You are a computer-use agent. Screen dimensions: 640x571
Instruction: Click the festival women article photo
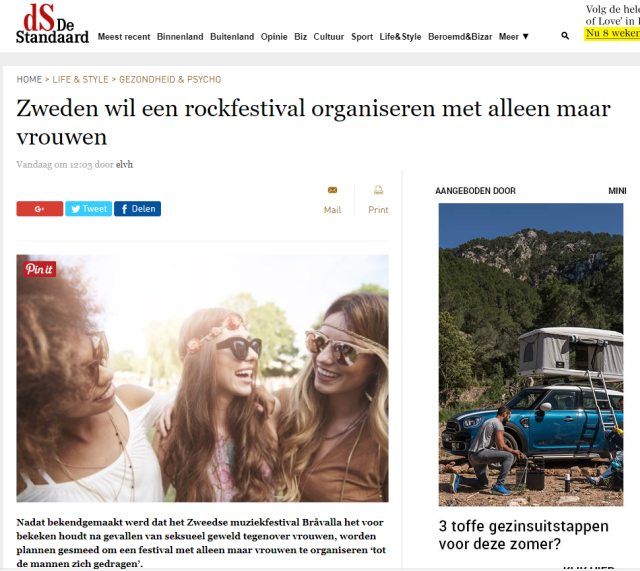point(202,378)
